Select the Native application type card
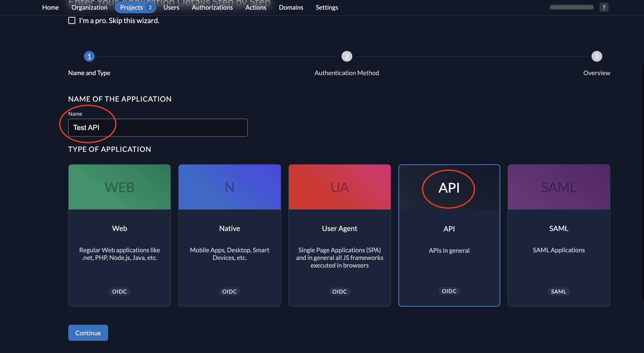Screen dimensions: 644x353 tap(230, 235)
